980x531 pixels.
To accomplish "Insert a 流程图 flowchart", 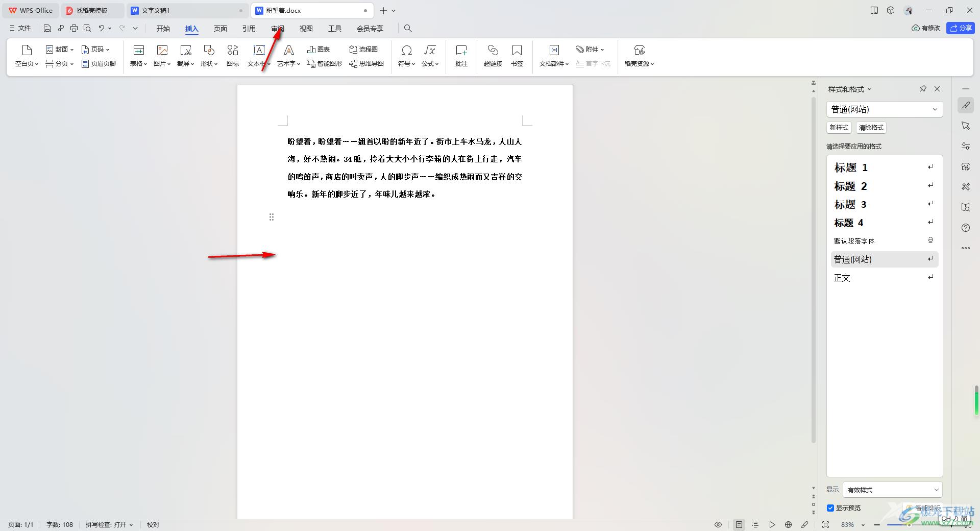I will (363, 50).
